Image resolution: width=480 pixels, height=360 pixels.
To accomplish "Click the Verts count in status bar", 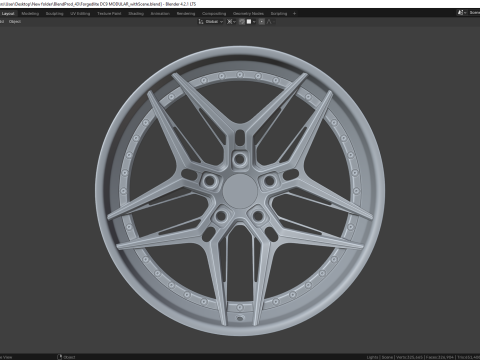I will (410, 357).
